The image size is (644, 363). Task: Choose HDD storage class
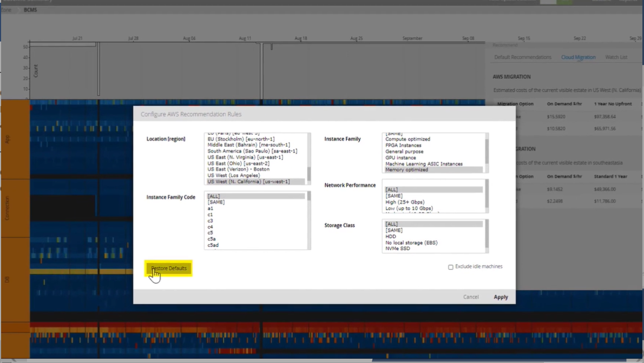391,236
